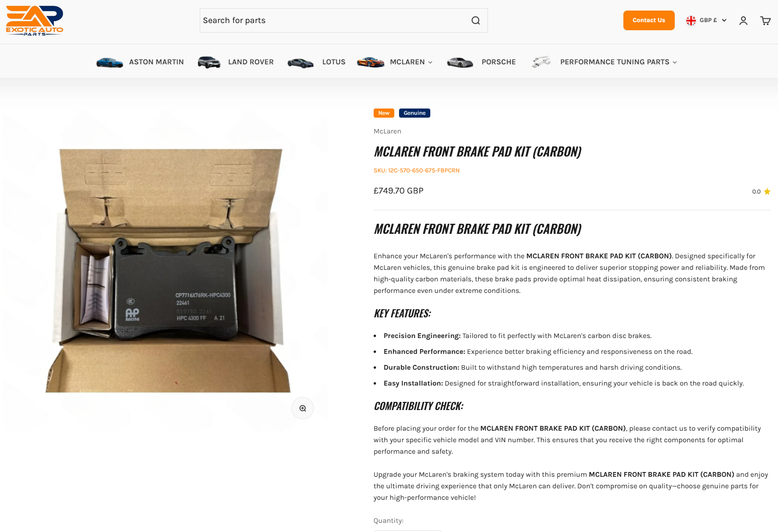
Task: Open the LOTUS menu item
Action: pos(334,62)
